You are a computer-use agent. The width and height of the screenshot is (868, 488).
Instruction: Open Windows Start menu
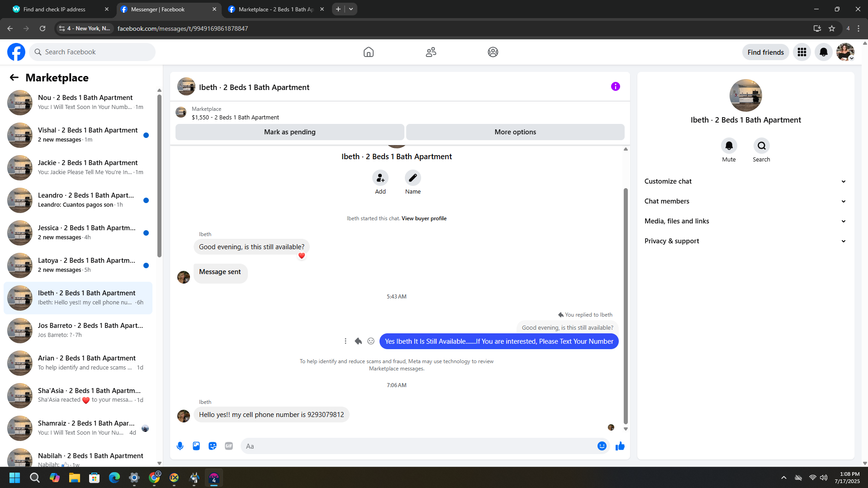point(14,478)
